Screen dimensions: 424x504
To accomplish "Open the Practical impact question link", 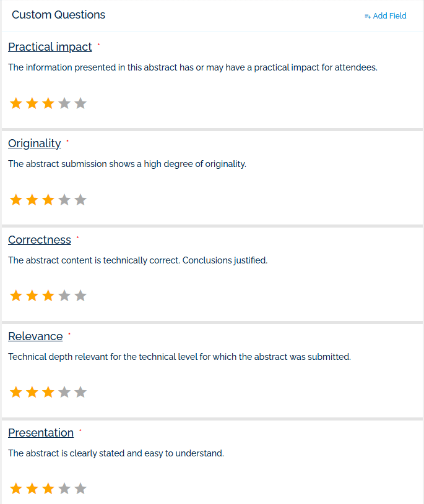I will pyautogui.click(x=50, y=46).
